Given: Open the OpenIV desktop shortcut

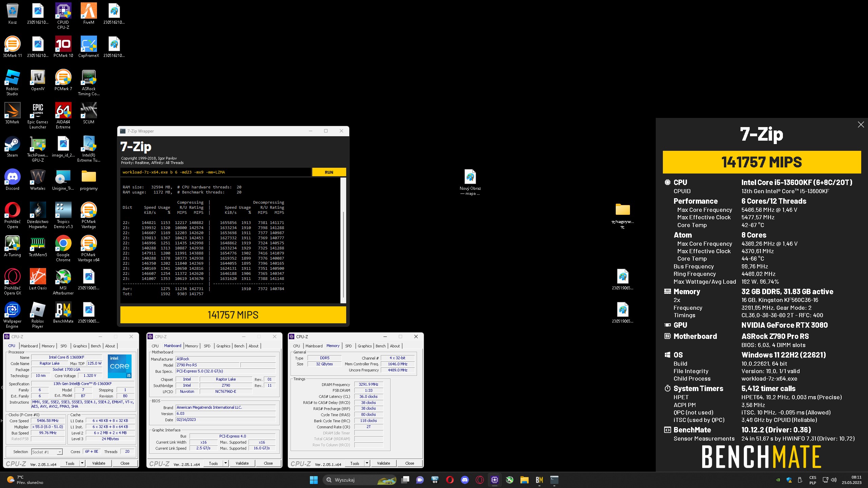Looking at the screenshot, I should 38,80.
